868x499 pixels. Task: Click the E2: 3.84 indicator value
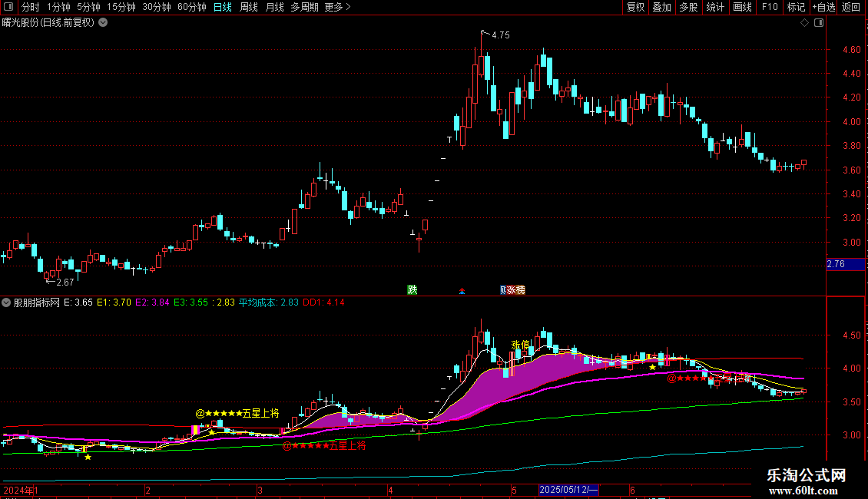point(152,302)
